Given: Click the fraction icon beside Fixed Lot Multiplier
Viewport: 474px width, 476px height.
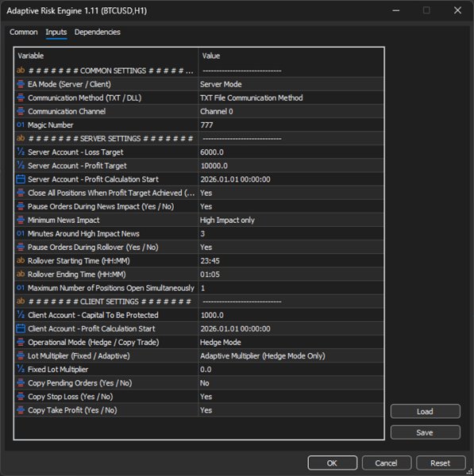Looking at the screenshot, I should click(x=21, y=369).
